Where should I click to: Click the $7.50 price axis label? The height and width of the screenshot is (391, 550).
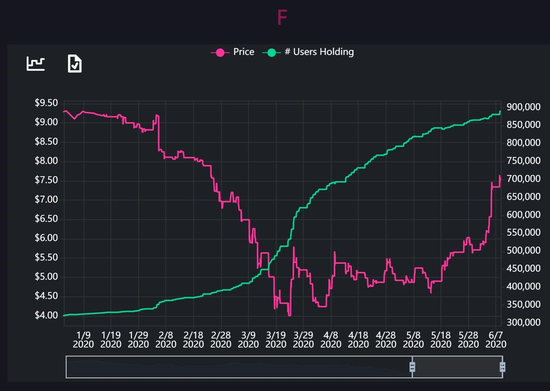click(46, 180)
